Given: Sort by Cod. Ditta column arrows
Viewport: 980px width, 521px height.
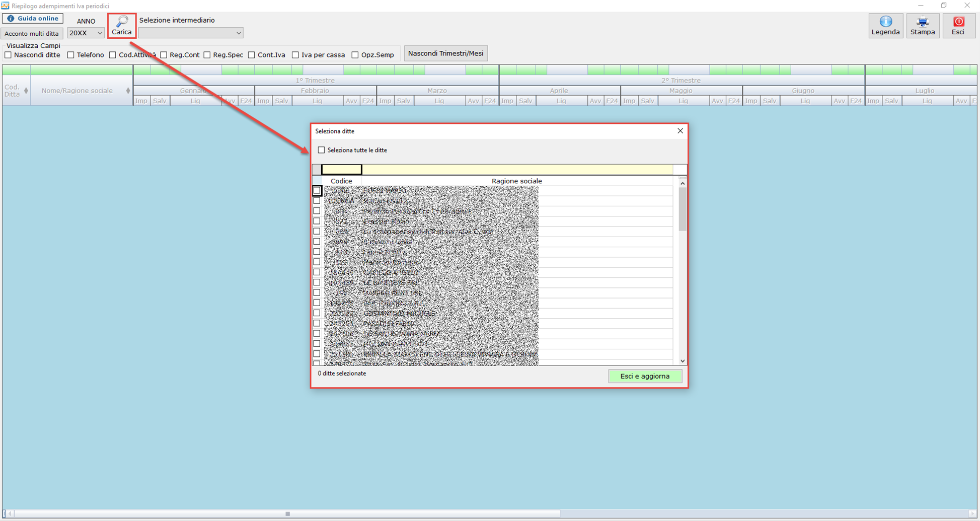Looking at the screenshot, I should 26,91.
